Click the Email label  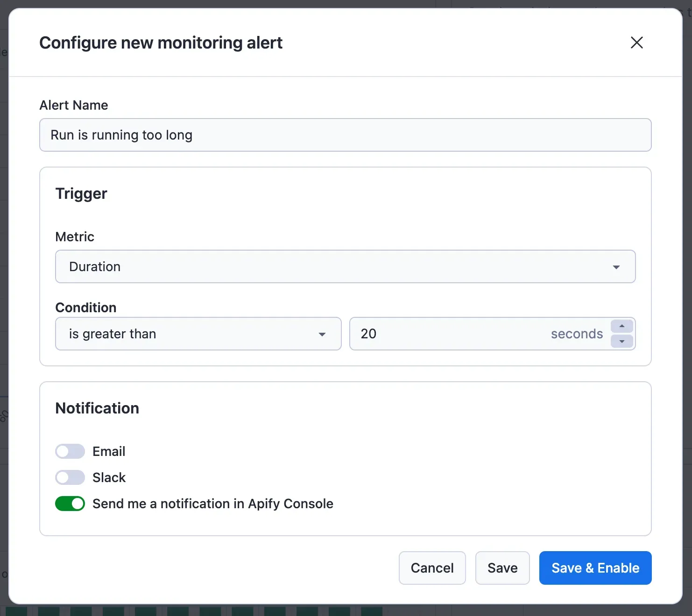click(108, 451)
